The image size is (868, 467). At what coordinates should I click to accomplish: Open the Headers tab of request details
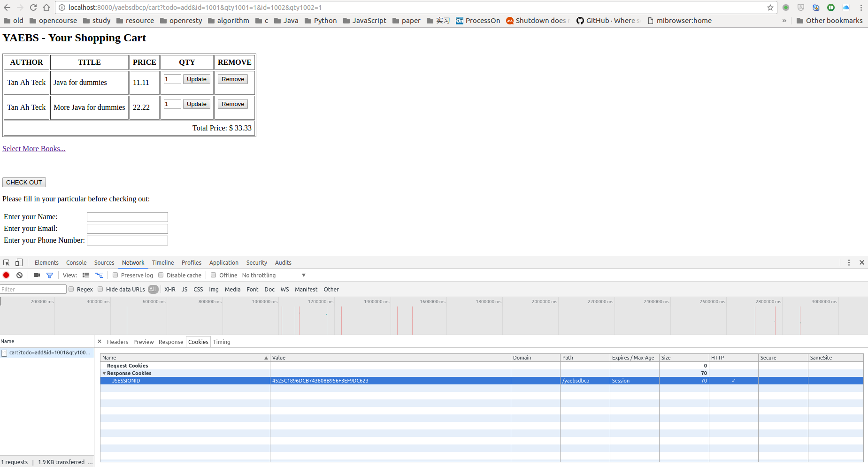point(117,342)
